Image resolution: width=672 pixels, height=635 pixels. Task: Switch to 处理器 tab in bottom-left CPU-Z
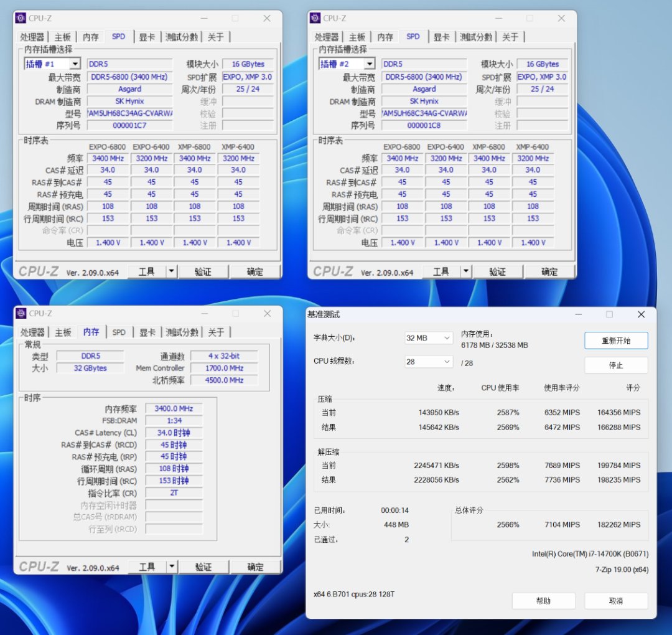click(32, 332)
